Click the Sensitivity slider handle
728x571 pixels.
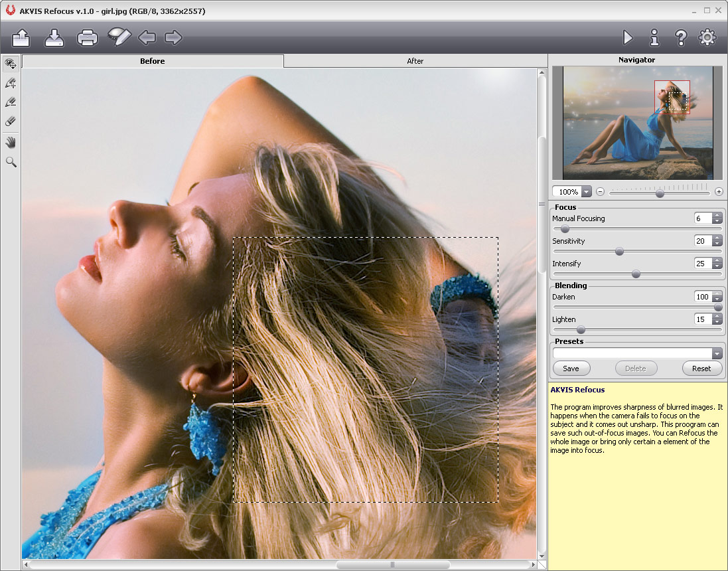619,252
